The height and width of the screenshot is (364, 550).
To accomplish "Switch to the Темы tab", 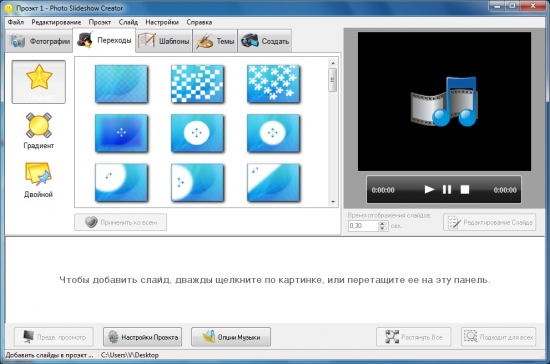I will [x=215, y=41].
